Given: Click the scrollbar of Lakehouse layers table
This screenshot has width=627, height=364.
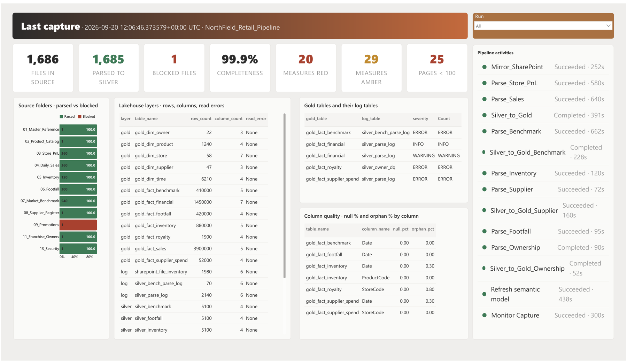Looking at the screenshot, I should 285,196.
